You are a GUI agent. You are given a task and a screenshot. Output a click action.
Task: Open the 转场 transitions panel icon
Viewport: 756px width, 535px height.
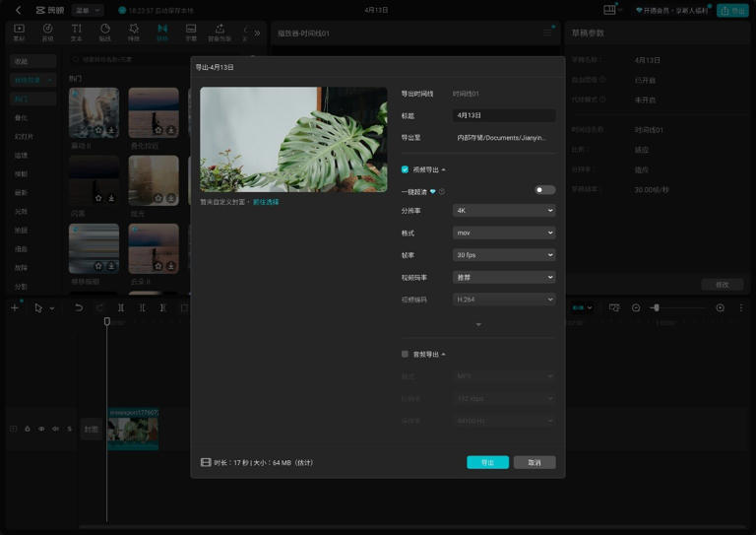[161, 32]
